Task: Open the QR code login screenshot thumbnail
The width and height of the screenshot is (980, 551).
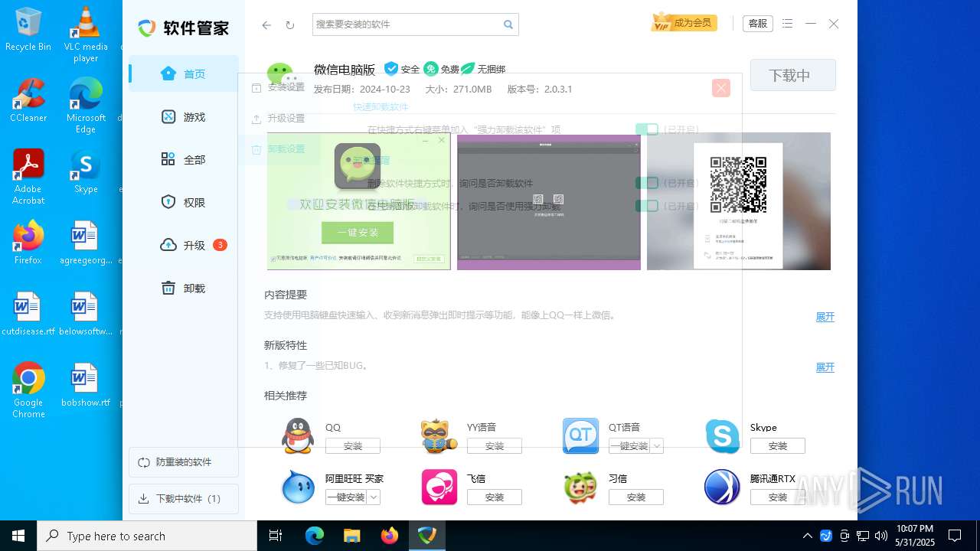Action: (x=739, y=201)
